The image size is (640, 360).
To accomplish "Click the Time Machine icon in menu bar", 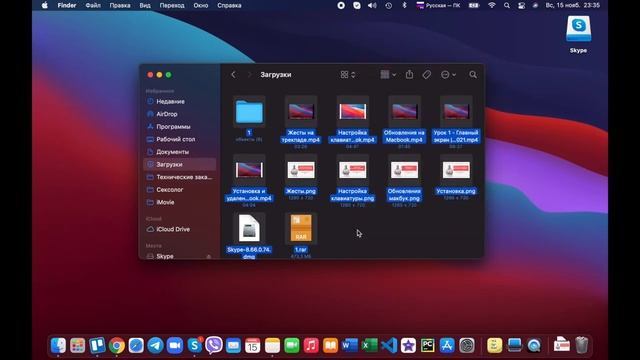I will coord(389,5).
